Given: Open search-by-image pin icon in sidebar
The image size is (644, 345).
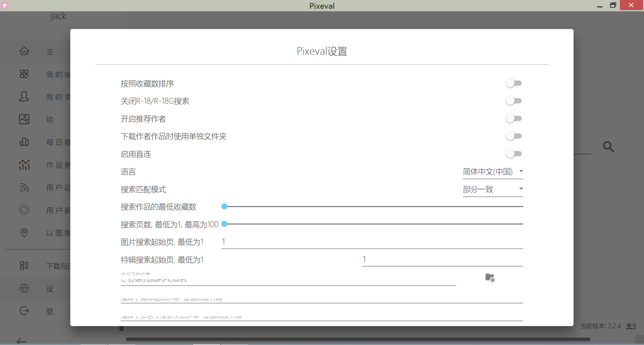Looking at the screenshot, I should (x=24, y=233).
